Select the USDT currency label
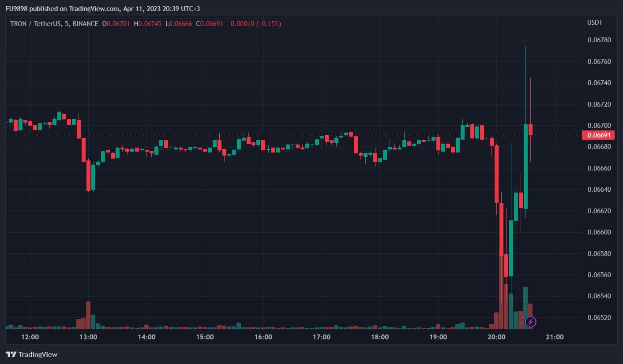This screenshot has width=623, height=364. 594,22
